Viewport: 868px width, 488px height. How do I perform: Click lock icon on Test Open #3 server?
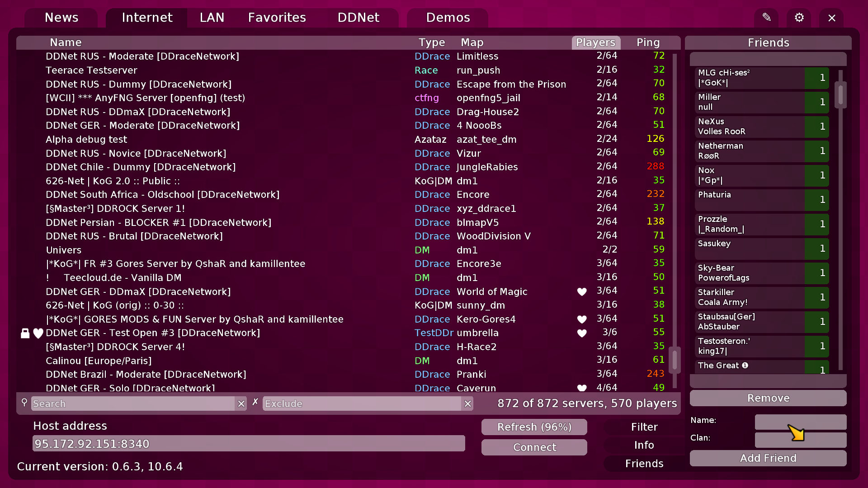[x=25, y=333]
